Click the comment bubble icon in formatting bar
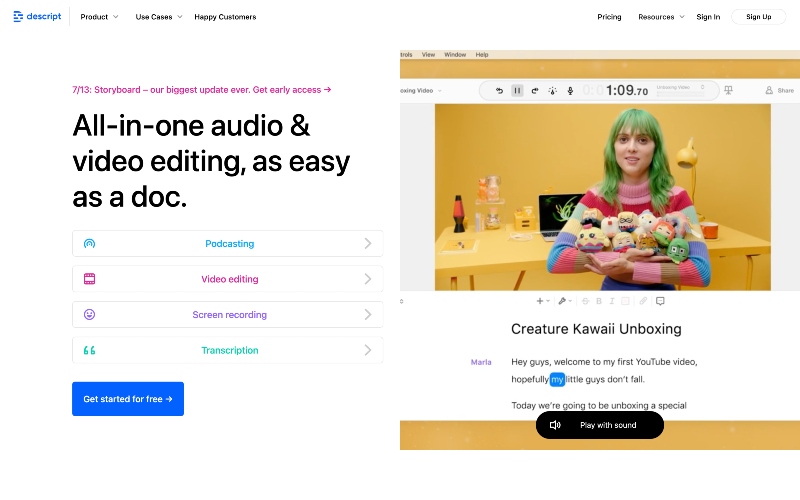 pyautogui.click(x=660, y=301)
